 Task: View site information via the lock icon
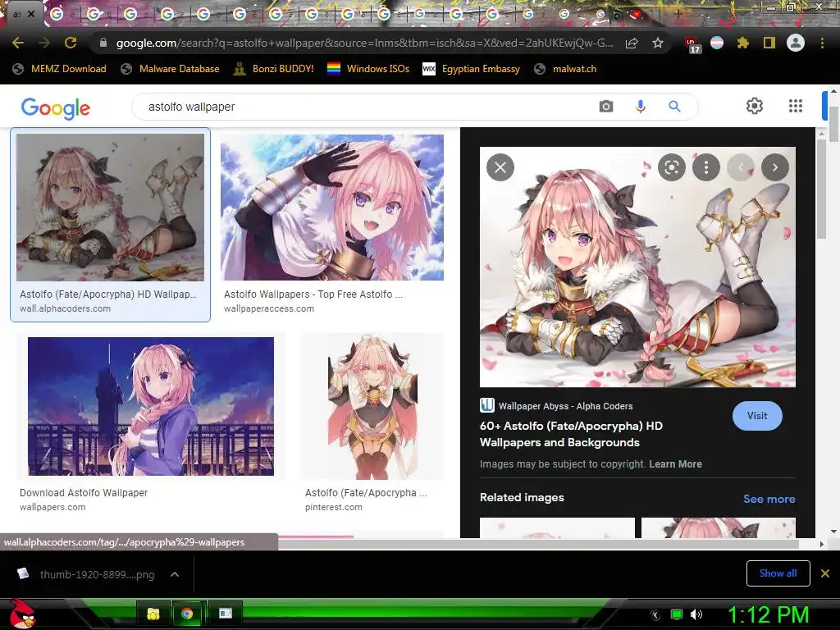[103, 43]
